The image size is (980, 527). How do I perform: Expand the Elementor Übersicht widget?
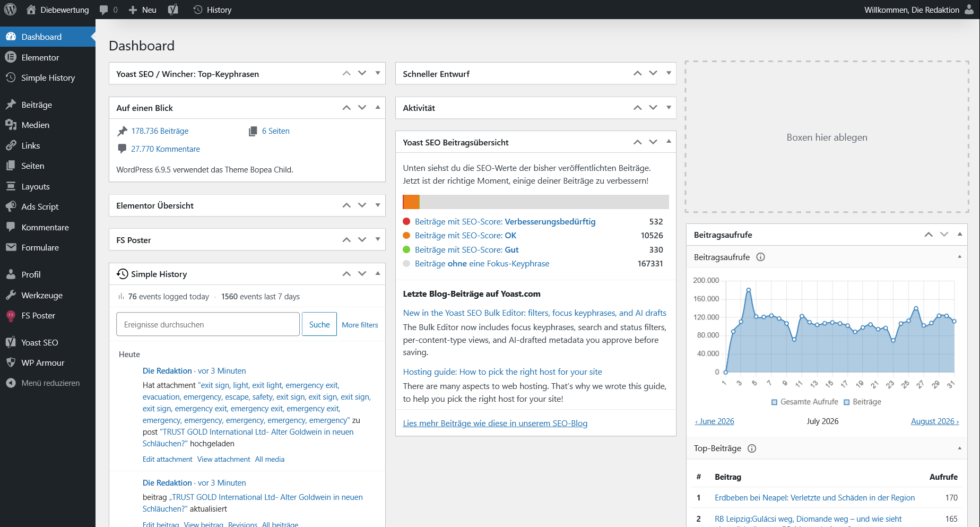[378, 205]
